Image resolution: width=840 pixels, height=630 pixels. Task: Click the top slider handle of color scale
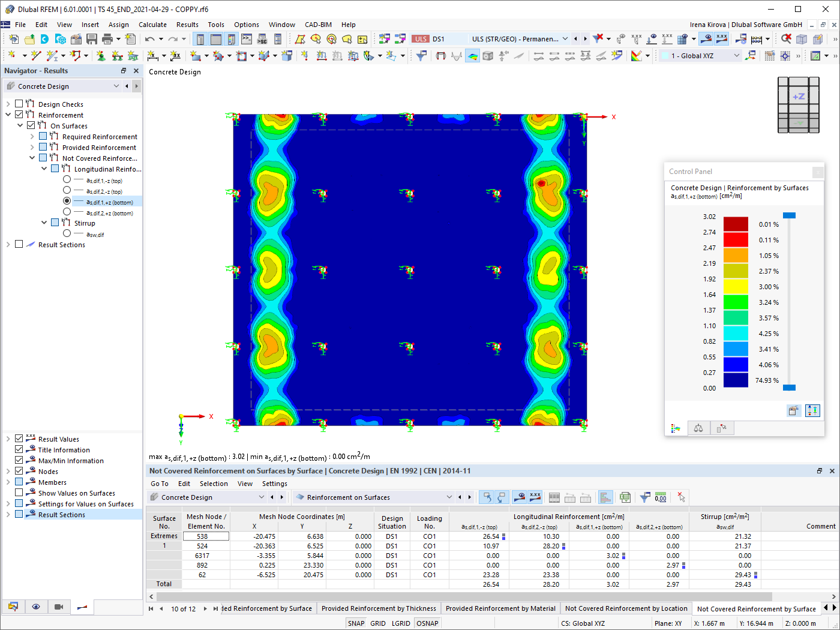790,215
